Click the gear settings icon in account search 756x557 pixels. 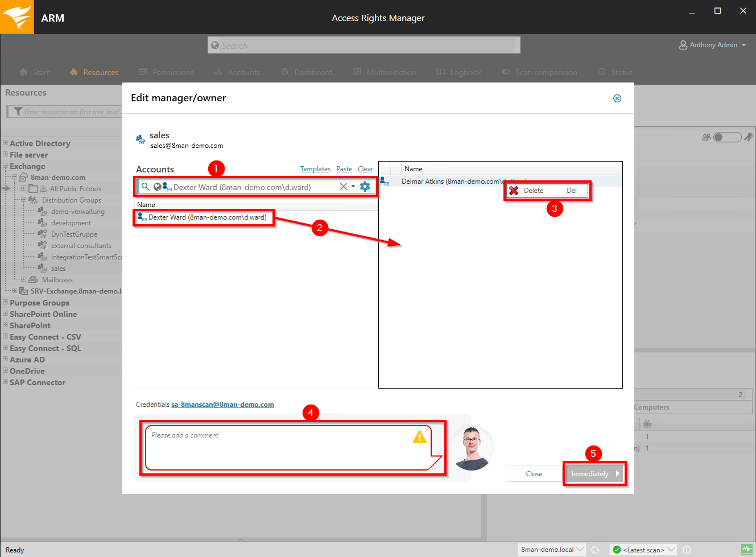click(x=365, y=187)
